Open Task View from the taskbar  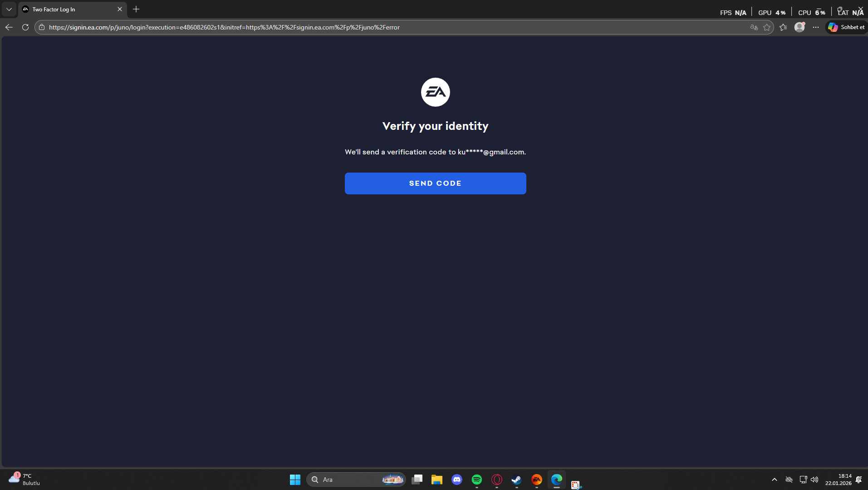coord(417,480)
